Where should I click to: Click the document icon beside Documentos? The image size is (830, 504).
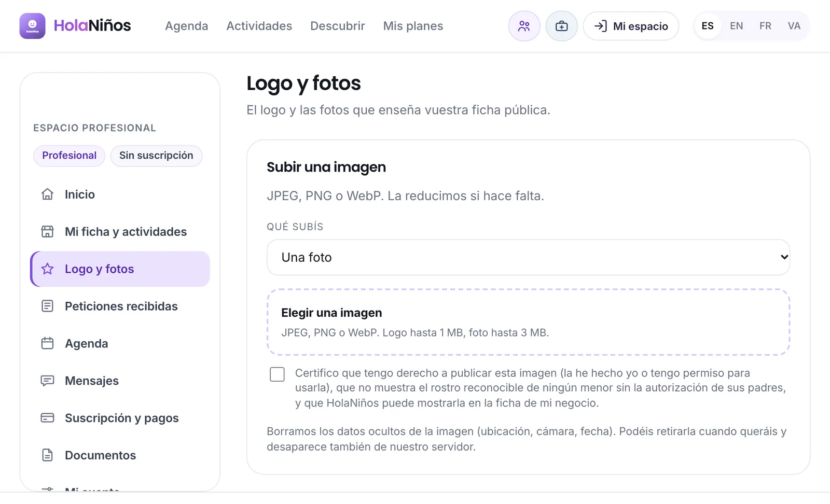[47, 455]
